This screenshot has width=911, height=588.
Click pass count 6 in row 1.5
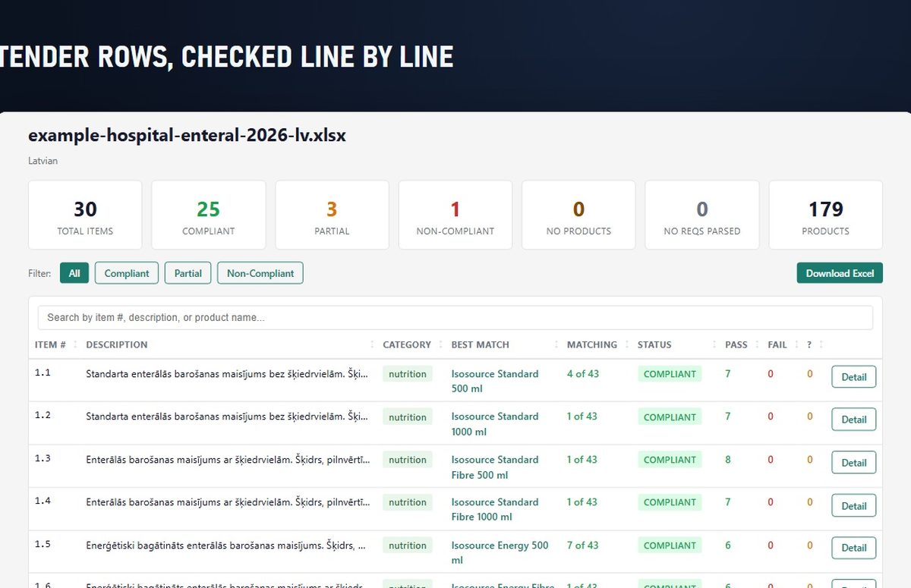tap(728, 546)
